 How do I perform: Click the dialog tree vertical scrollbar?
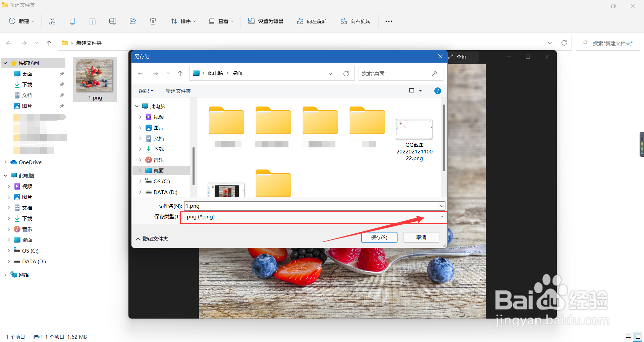point(194,166)
